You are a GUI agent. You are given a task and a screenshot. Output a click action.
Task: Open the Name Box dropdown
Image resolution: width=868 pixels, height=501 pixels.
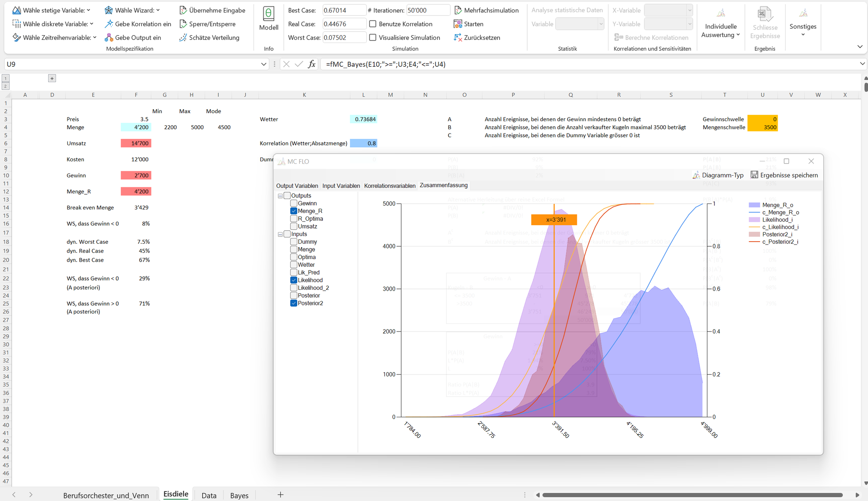click(x=263, y=64)
